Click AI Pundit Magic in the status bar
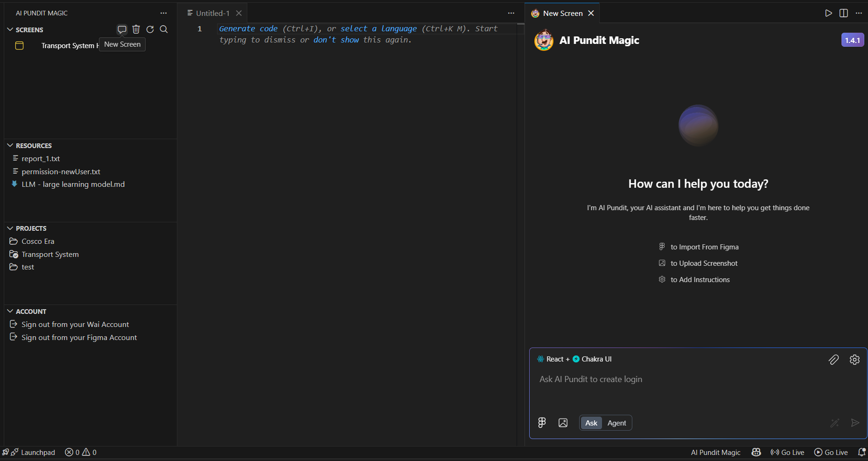Image resolution: width=868 pixels, height=461 pixels. 715,452
